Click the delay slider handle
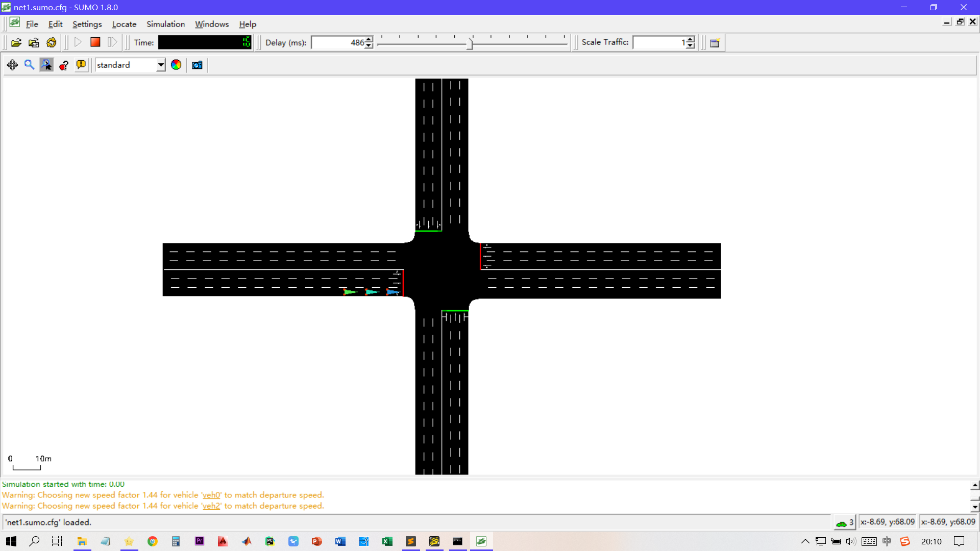Screen dimensions: 980x551 coord(470,43)
